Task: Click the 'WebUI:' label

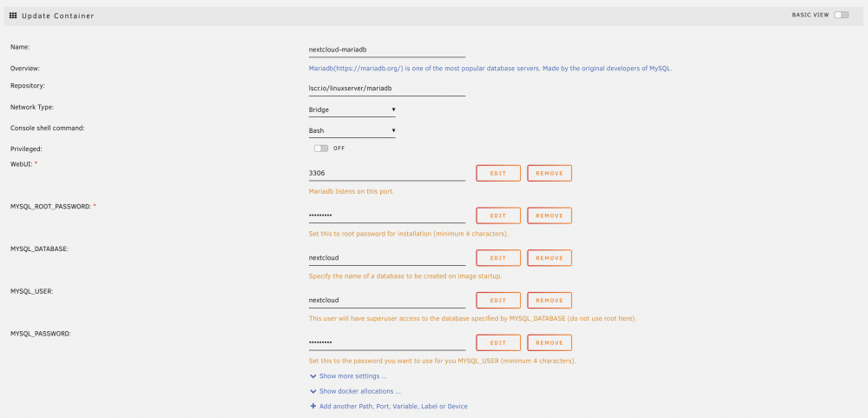Action: [x=21, y=164]
